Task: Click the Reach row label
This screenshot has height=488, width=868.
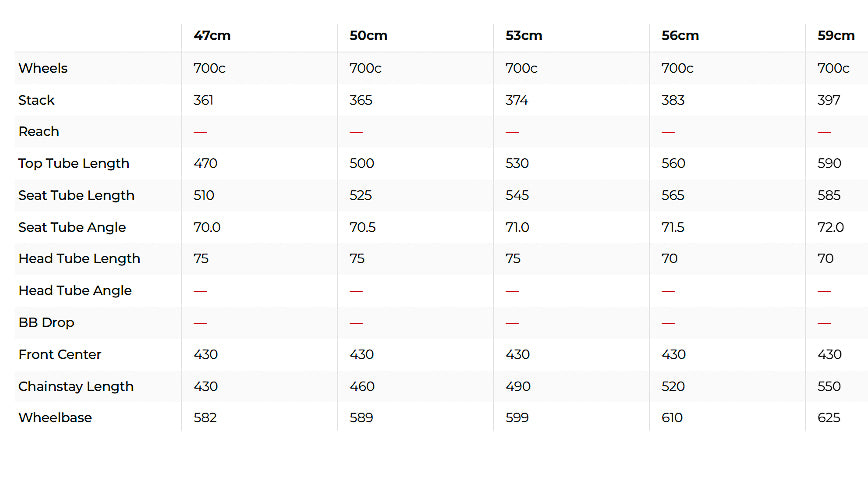Action: (39, 132)
